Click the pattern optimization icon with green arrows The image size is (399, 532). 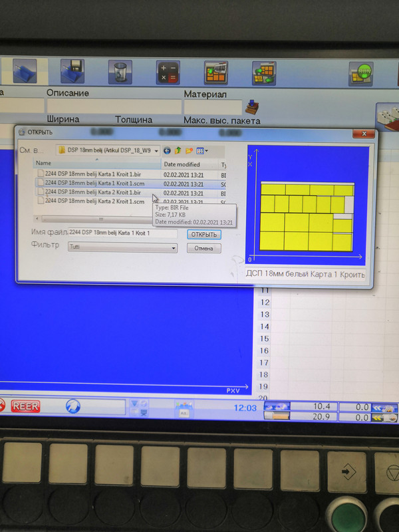264,73
